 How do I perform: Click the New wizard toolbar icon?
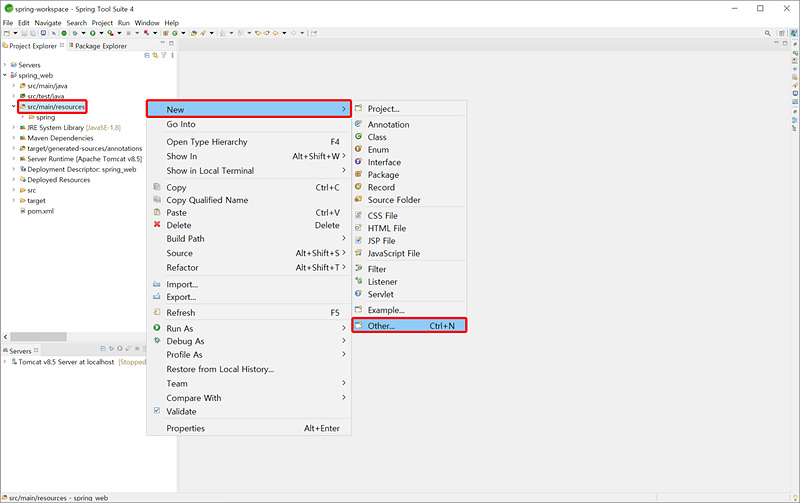point(7,33)
